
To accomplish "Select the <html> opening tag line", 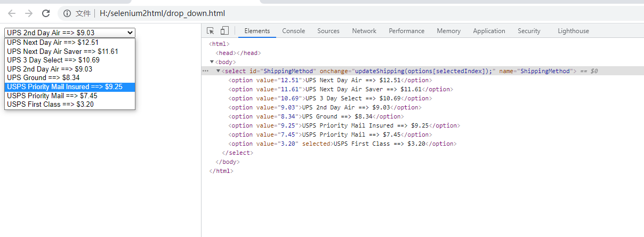I will 219,44.
